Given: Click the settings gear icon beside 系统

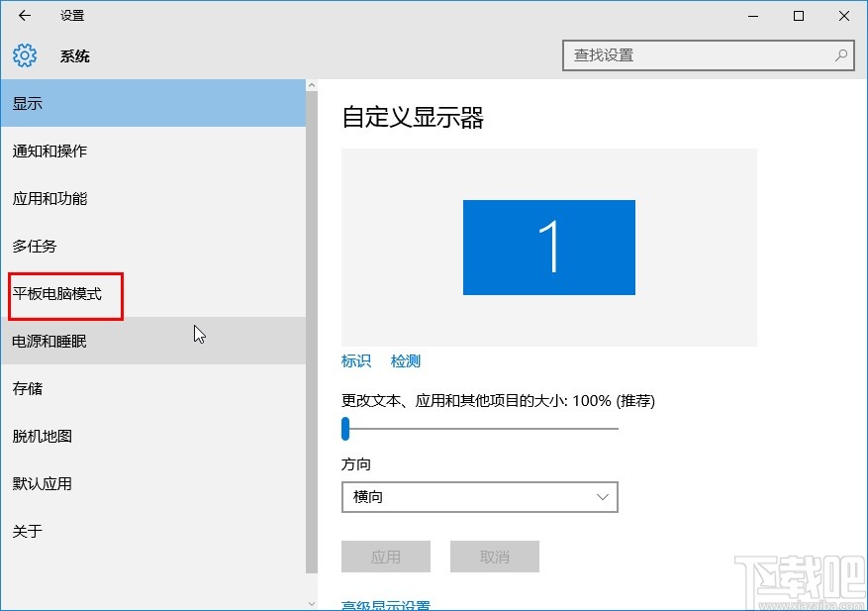Looking at the screenshot, I should (x=23, y=55).
